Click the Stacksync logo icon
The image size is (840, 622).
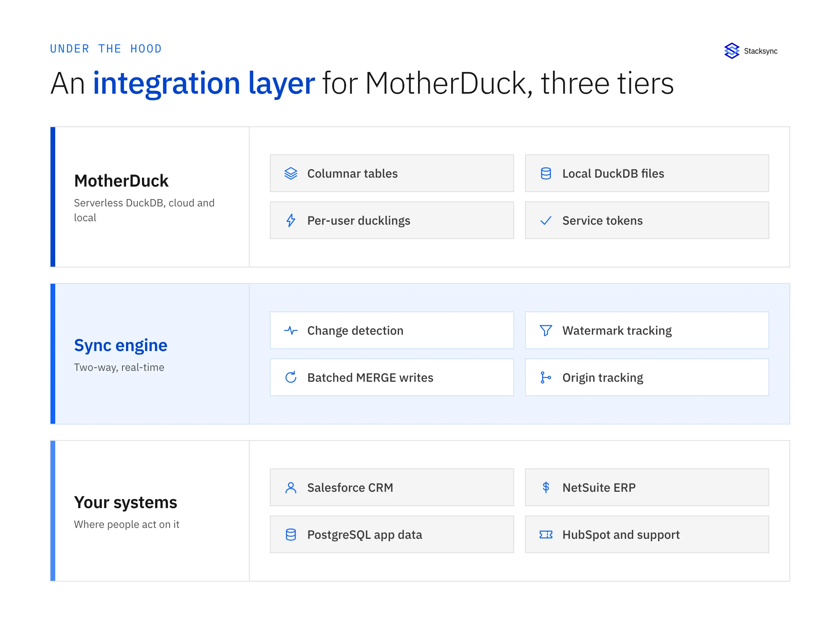click(731, 51)
